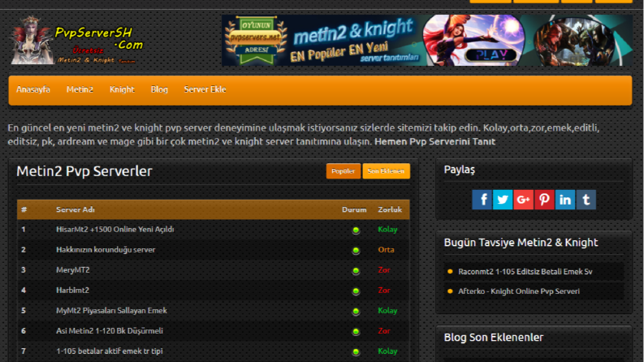The image size is (644, 362).
Task: Click Orta difficulty label
Action: click(x=386, y=249)
